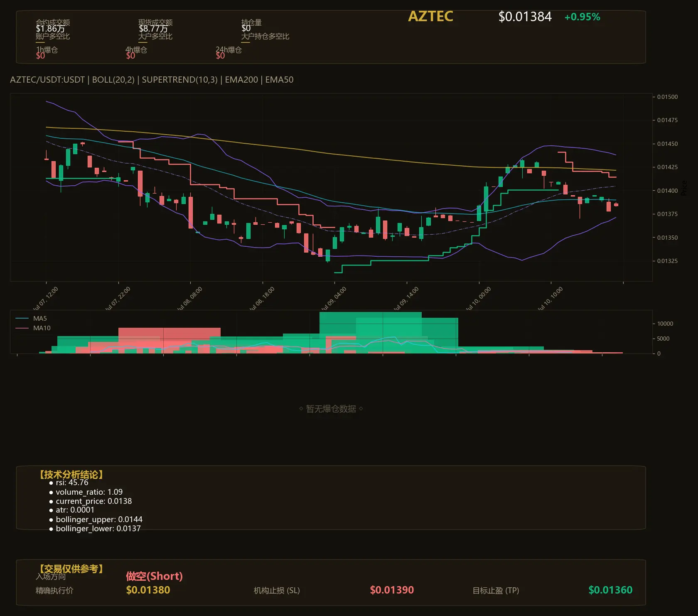Click the Jul 08, 08:00 time label
The image size is (698, 616).
click(x=189, y=299)
